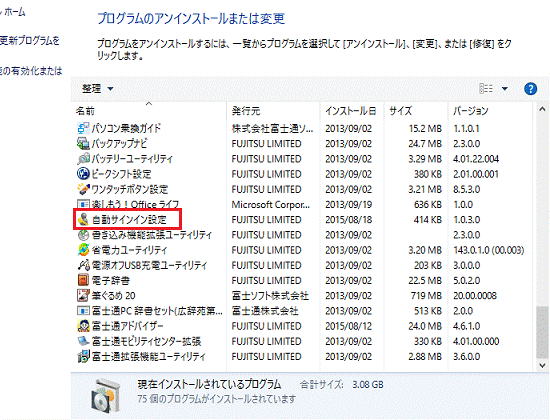
Task: Select the 電源オフUSB充電ユーティリティ row name
Action: point(149,265)
